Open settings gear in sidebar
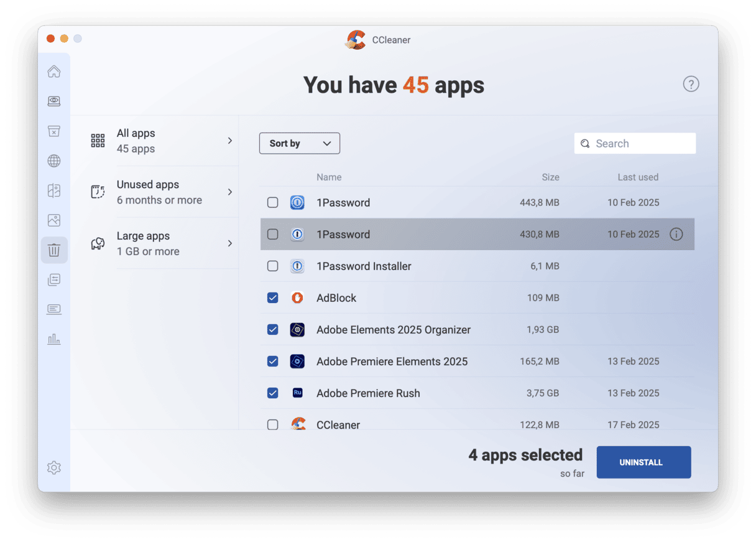756x542 pixels. coord(54,468)
